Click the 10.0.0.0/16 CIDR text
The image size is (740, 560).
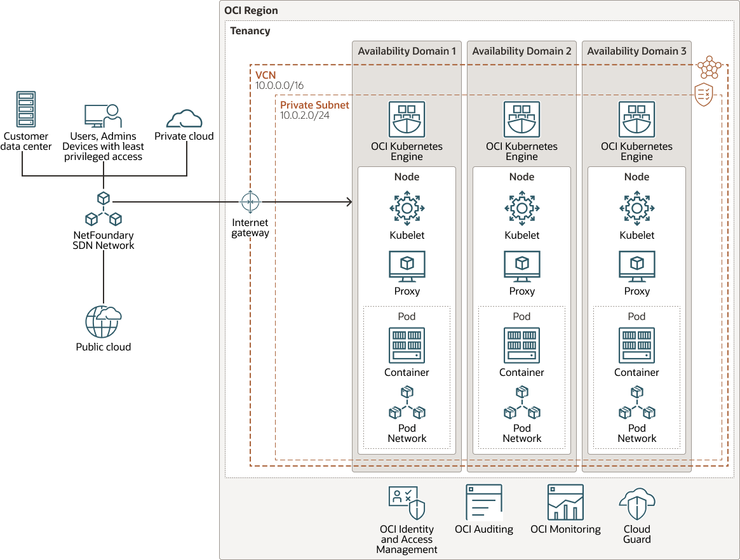(279, 85)
